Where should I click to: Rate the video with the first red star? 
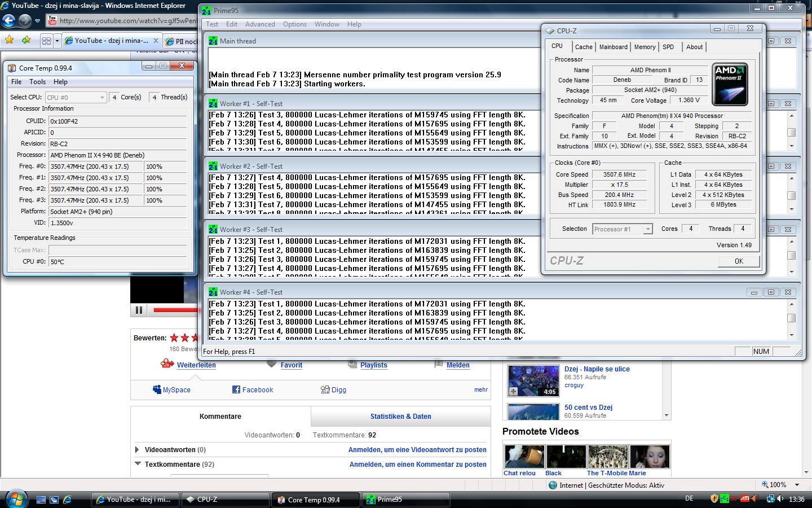click(174, 338)
